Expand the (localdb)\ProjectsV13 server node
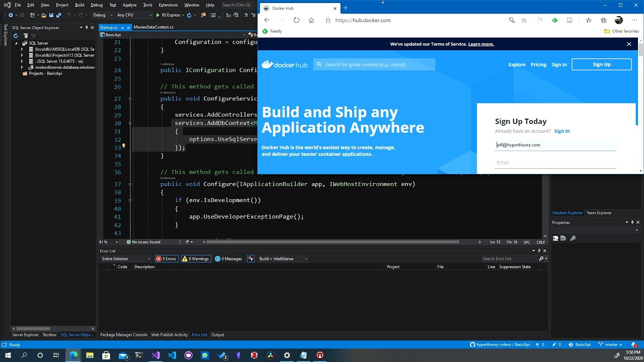This screenshot has height=362, width=644. 22,55
